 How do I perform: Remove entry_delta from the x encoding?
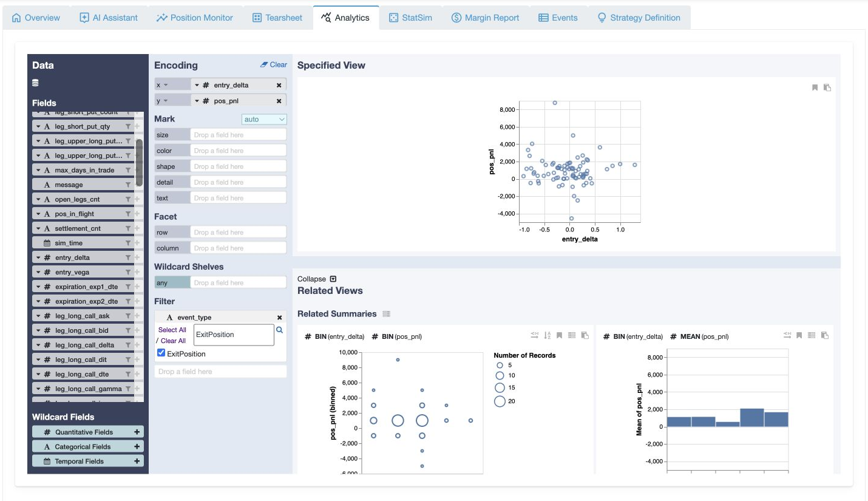point(279,86)
